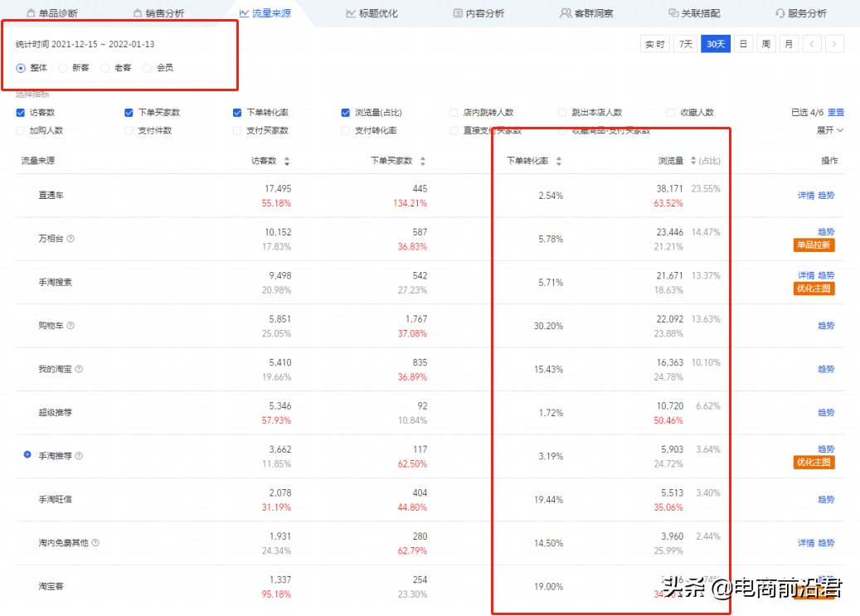The image size is (860, 616).
Task: Uncheck the 访客数 checkbox
Action: 21,113
